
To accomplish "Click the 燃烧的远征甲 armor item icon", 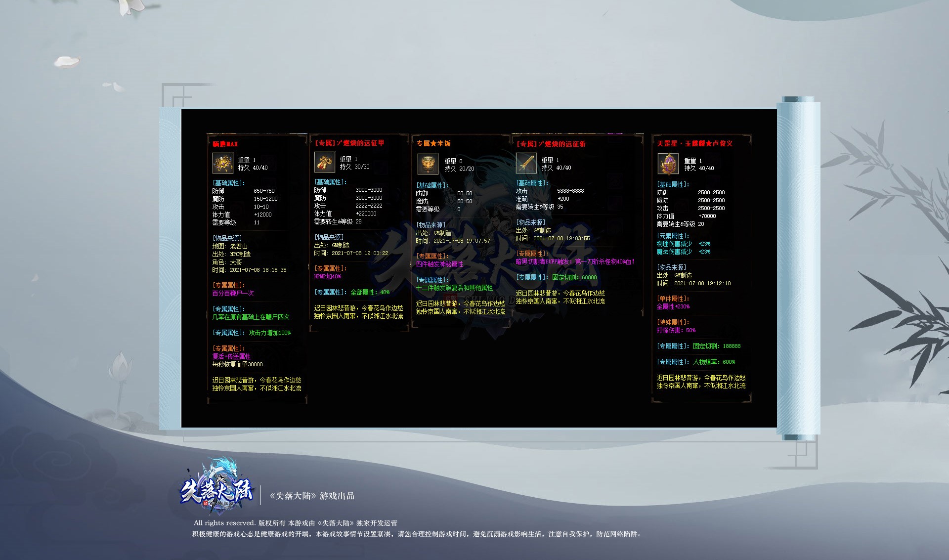I will pyautogui.click(x=325, y=162).
